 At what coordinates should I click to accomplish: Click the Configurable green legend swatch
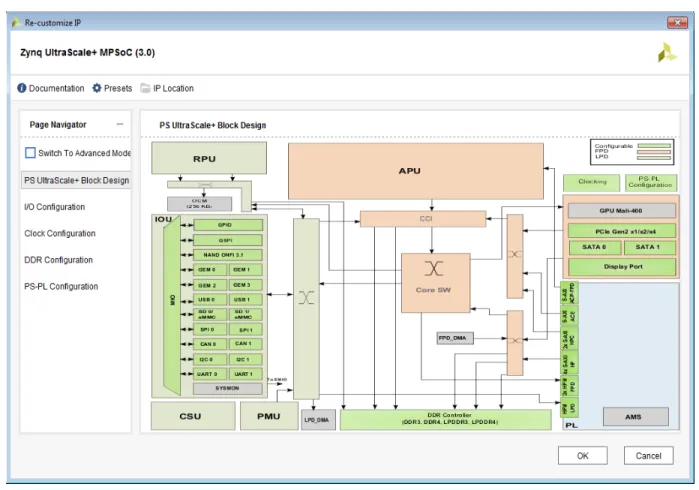coord(654,146)
